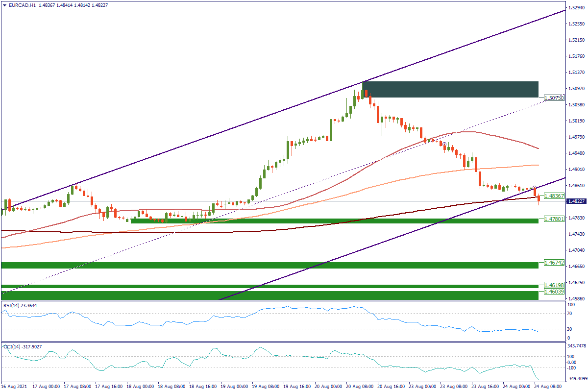
Task: Click the 16 Aug 2021 date label
Action: [x=15, y=387]
